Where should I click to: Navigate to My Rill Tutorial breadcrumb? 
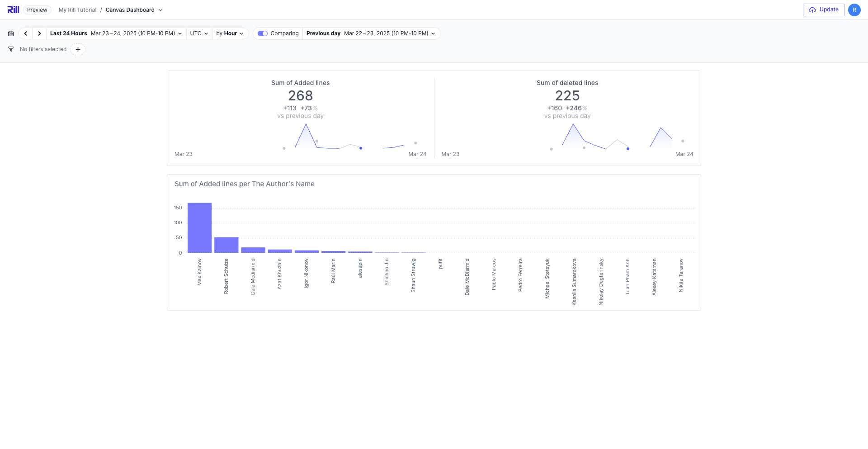[77, 9]
